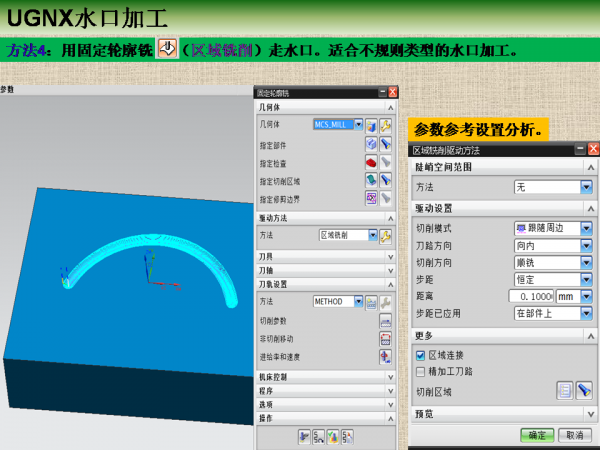
Task: Open the mm unit dropdown for 距离
Action: pos(586,296)
